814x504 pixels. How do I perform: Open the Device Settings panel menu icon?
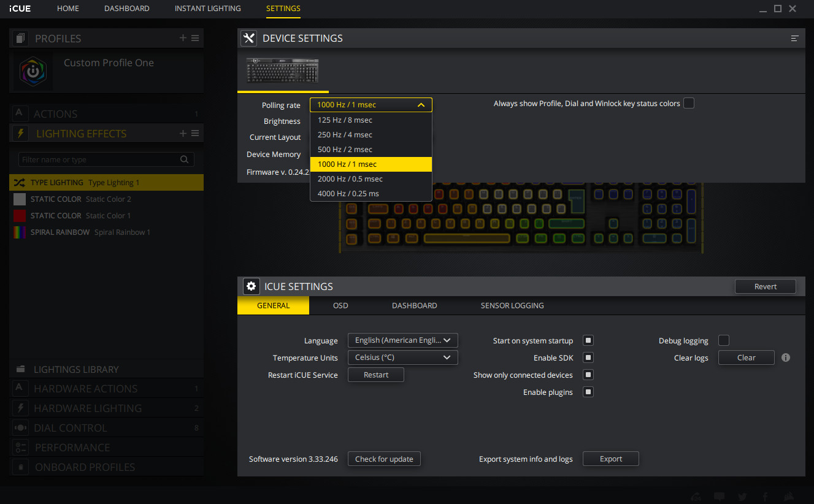[794, 38]
